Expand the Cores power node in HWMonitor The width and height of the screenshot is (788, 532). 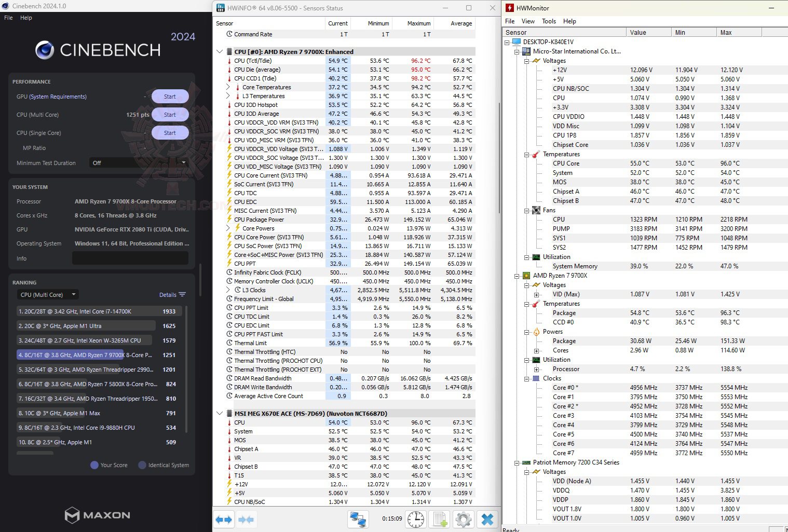536,350
